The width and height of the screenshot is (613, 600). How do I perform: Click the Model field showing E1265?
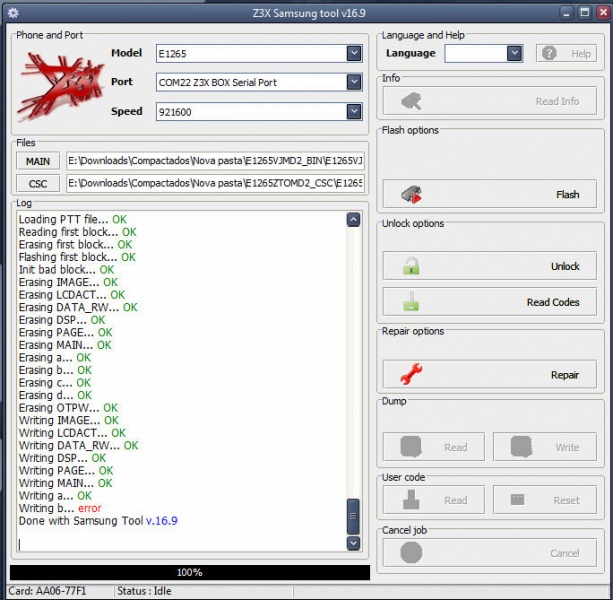[259, 54]
